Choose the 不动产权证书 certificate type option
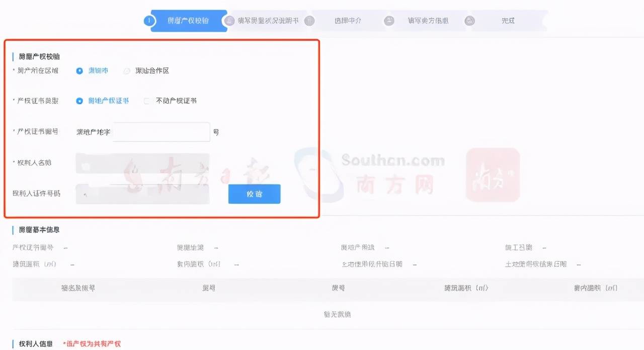Viewport: 644px width, 350px height. tap(147, 101)
